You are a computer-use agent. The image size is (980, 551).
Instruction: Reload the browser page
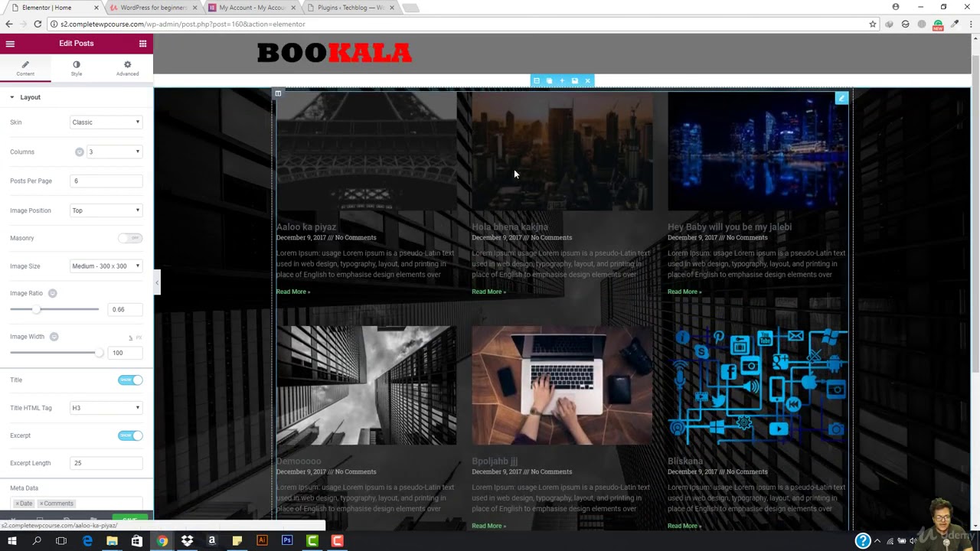38,24
